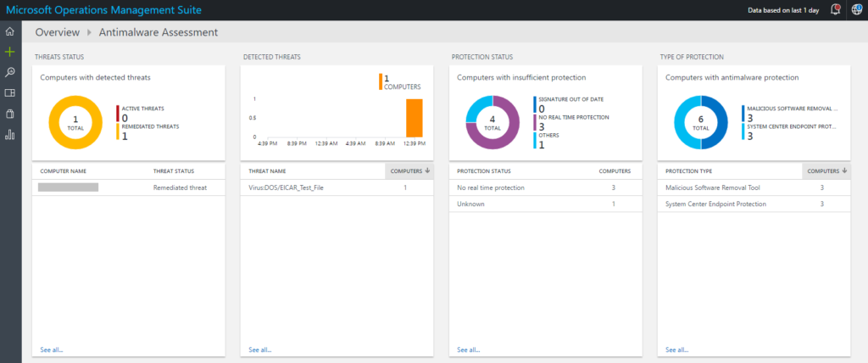Viewport: 868px width, 363px height.
Task: Click the orange '1 Computers' legend
Action: (x=400, y=81)
